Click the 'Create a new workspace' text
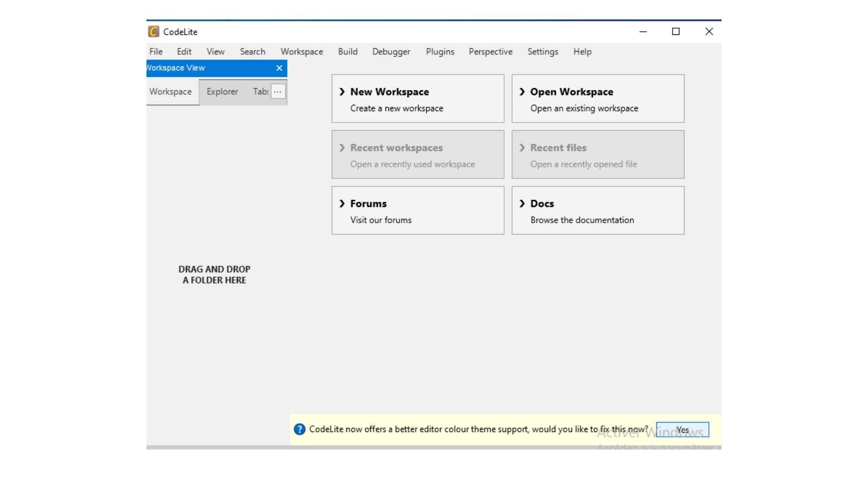868x488 pixels. tap(397, 108)
